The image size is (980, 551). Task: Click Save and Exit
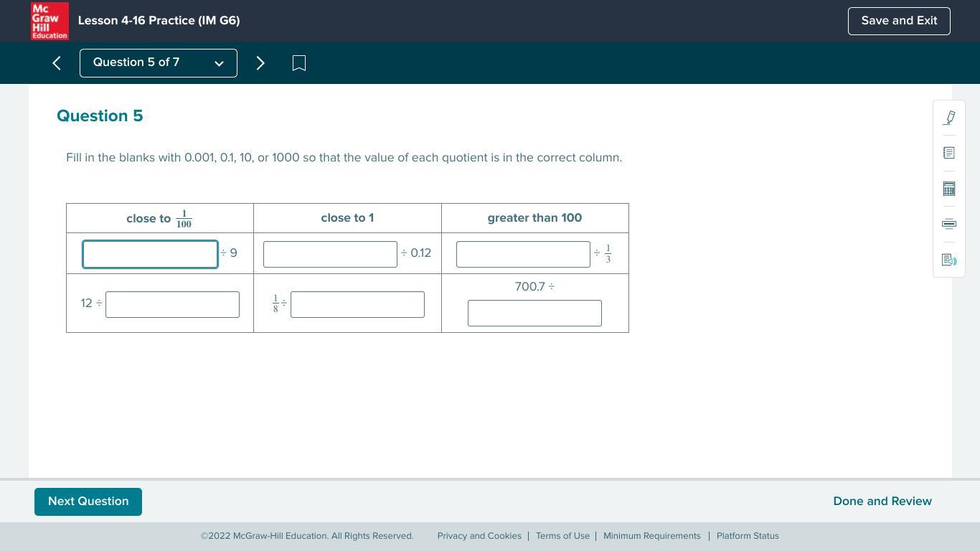coord(899,21)
